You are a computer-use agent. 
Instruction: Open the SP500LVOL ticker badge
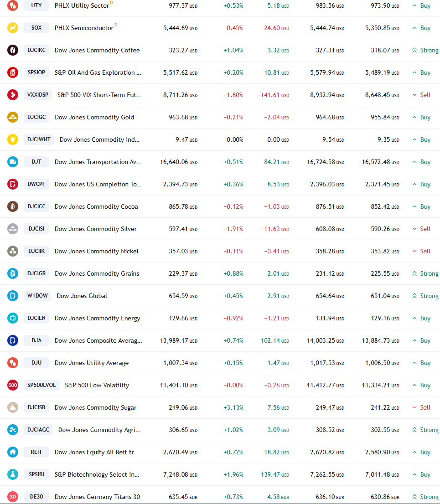pos(41,385)
